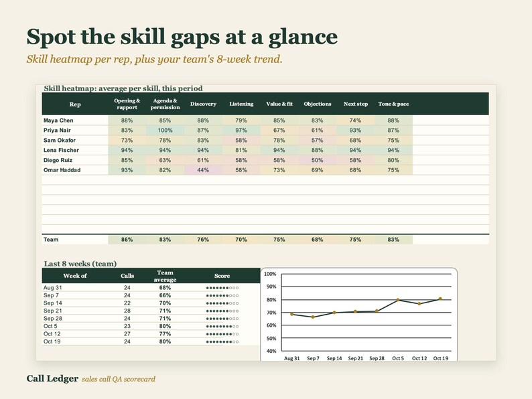Click the Team 68% Objections average
The image size is (532, 399).
[x=317, y=239]
